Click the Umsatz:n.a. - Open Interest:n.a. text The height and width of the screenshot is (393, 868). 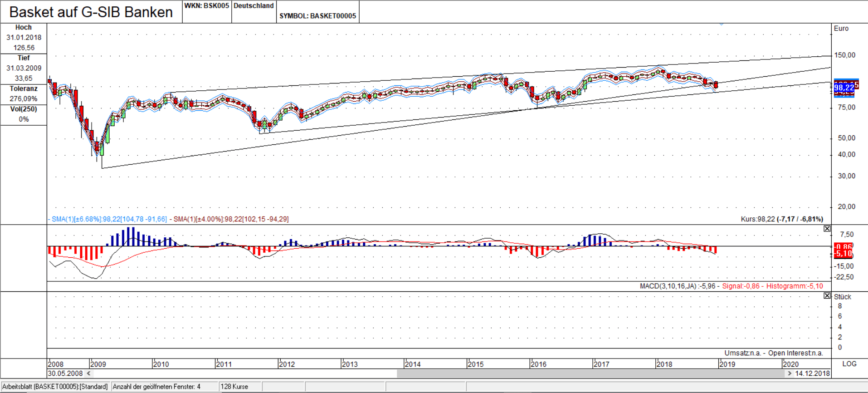[x=774, y=353]
